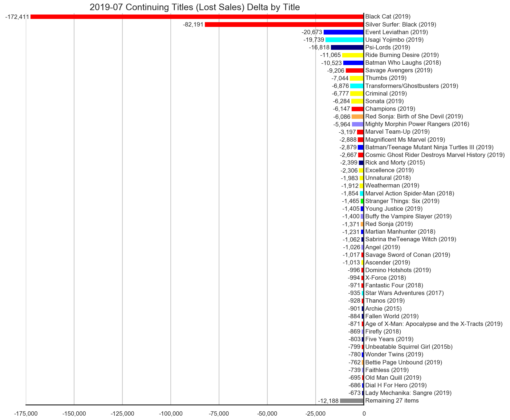
Task: Select the Champions (2019) label
Action: (390, 109)
